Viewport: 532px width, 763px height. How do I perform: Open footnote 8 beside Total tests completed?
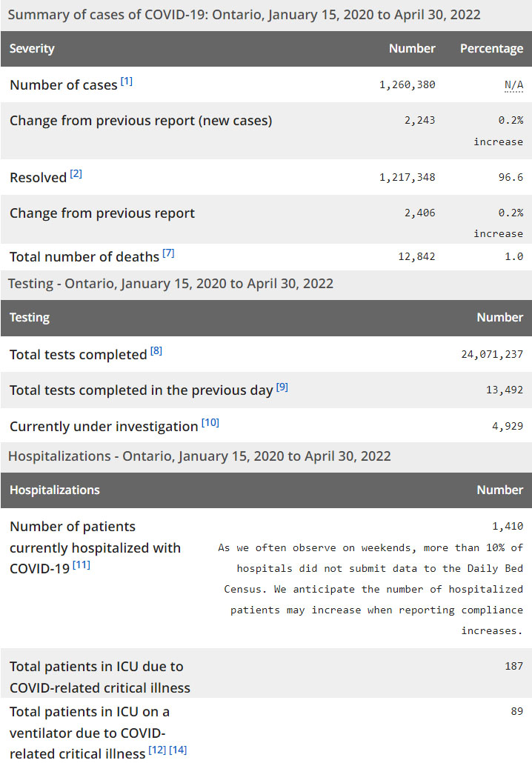[x=156, y=351]
